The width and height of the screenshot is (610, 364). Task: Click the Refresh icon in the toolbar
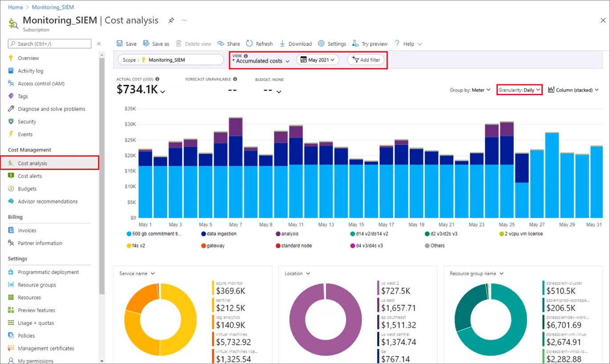[x=259, y=43]
